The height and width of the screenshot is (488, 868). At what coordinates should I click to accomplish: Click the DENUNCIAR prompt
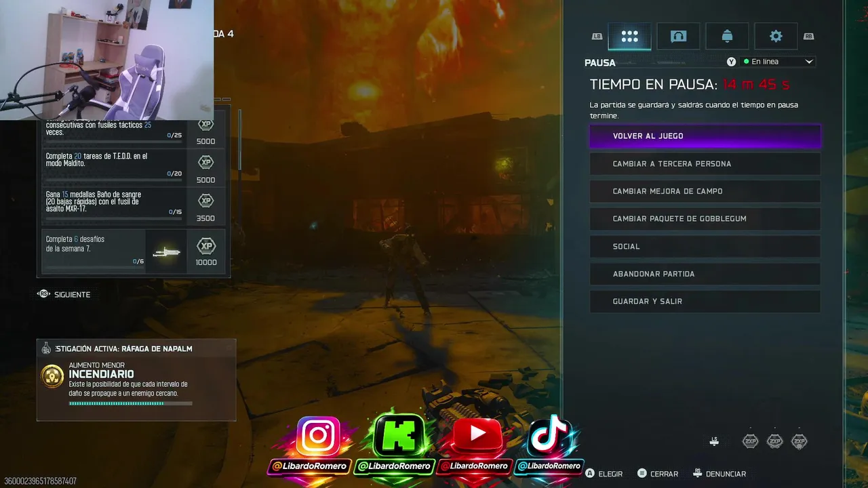719,474
